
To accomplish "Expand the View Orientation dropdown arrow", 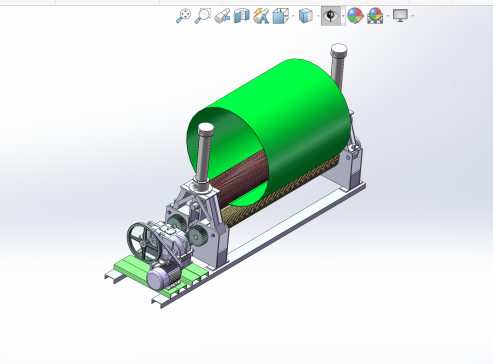I will coord(293,16).
